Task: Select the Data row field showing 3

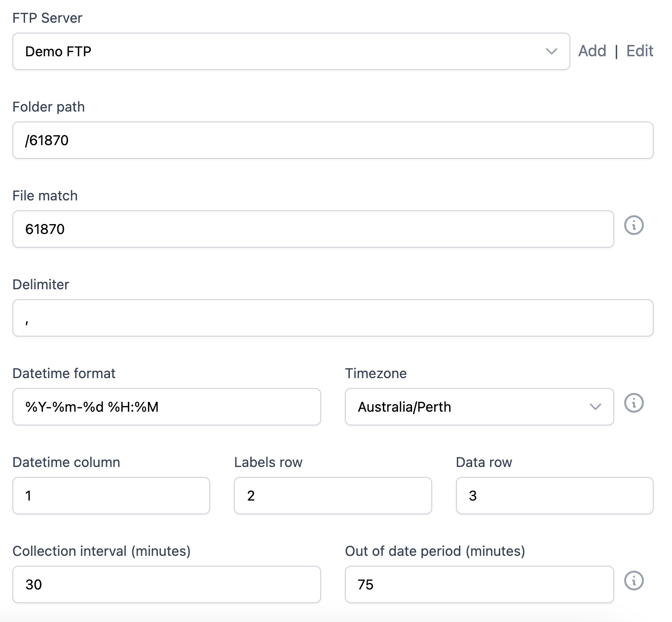Action: (554, 496)
